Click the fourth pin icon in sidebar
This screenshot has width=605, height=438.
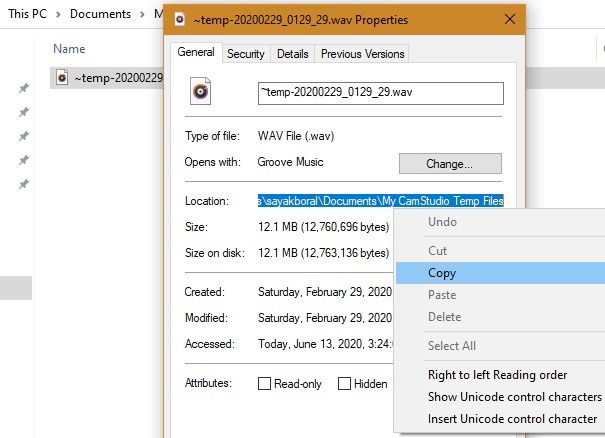[24, 160]
